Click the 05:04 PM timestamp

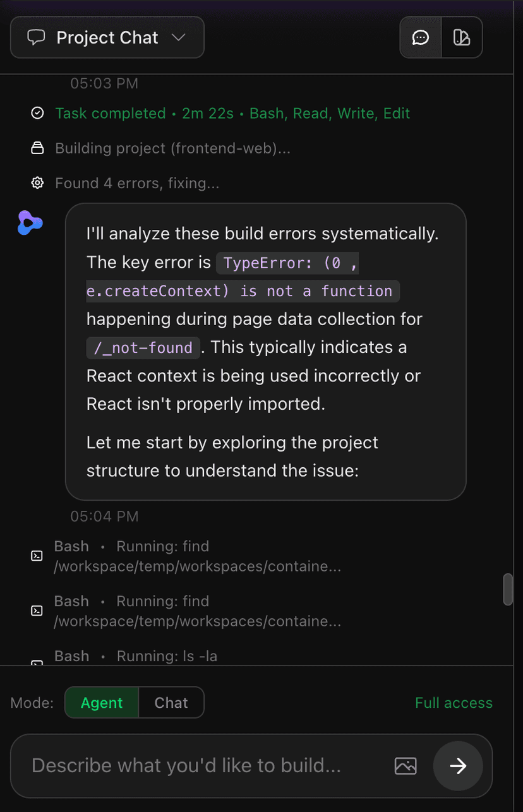pyautogui.click(x=104, y=516)
